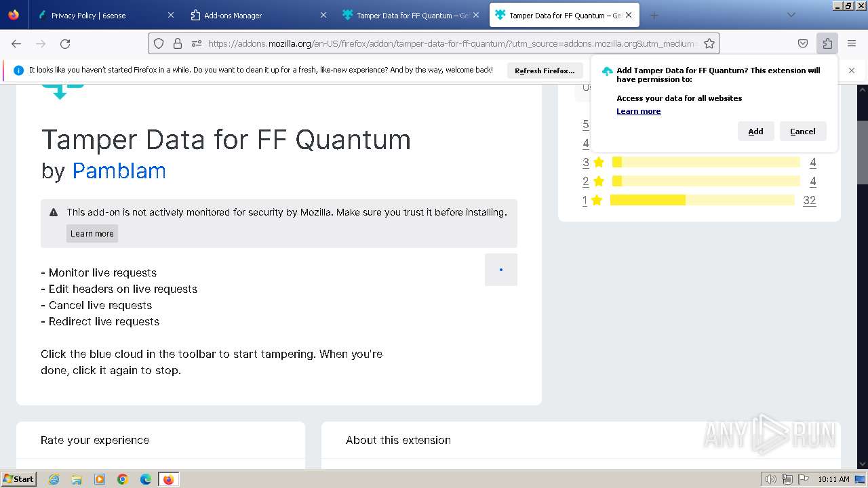
Task: Click the action center flag icon in the tray
Action: (804, 479)
